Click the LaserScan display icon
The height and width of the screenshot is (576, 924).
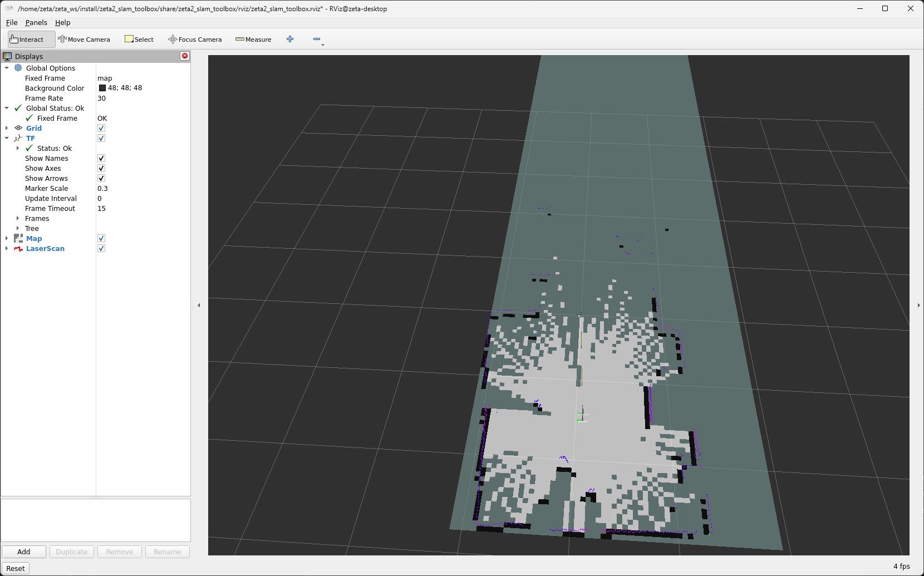pos(18,248)
